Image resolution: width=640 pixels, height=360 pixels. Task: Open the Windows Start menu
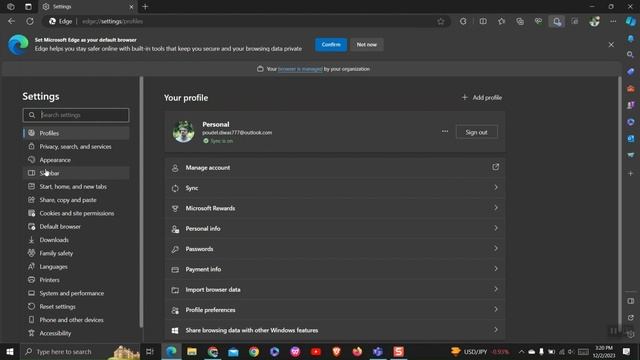point(10,351)
